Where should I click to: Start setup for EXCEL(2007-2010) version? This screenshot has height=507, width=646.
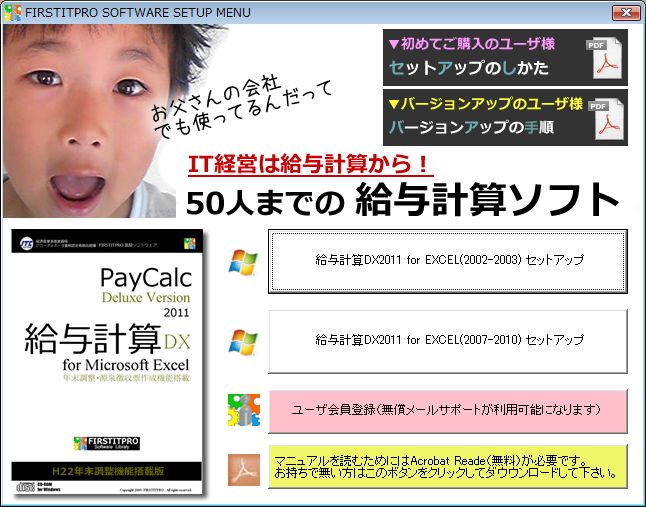(448, 341)
